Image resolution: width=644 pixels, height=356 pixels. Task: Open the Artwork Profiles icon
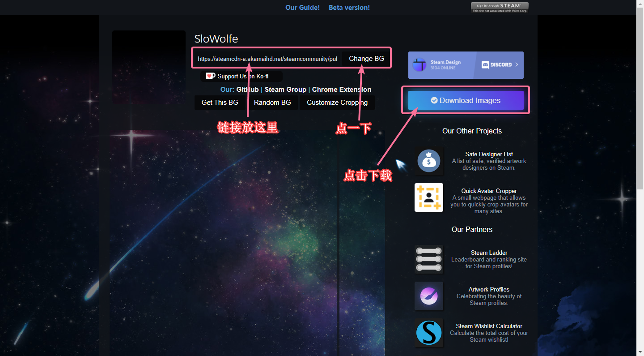tap(428, 296)
